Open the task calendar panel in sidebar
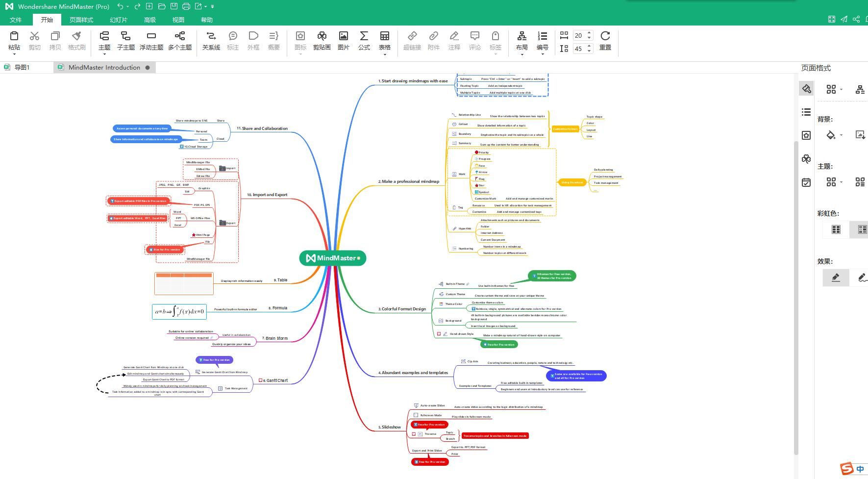 806,182
